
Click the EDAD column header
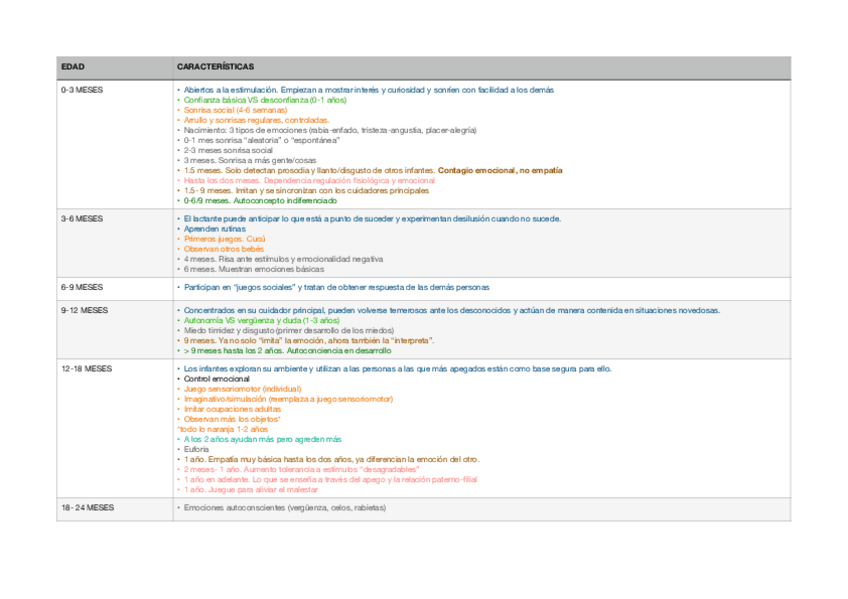[x=73, y=66]
